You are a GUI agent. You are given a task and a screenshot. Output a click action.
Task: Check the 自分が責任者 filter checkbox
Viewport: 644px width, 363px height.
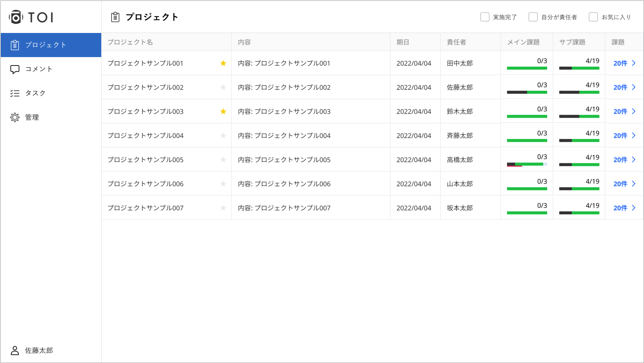pyautogui.click(x=533, y=17)
